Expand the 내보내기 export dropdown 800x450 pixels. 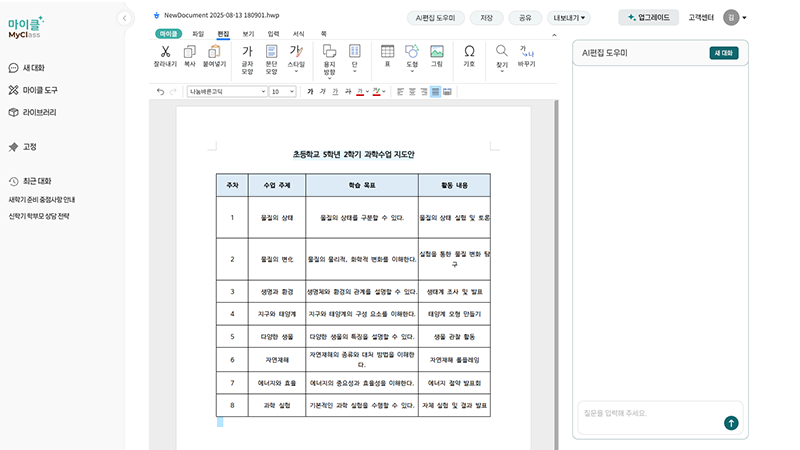click(x=570, y=17)
